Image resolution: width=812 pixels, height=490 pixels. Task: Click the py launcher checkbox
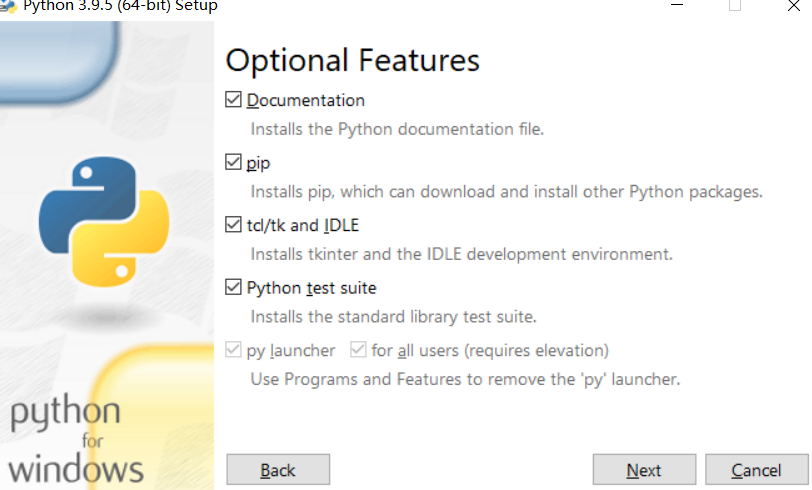[234, 350]
